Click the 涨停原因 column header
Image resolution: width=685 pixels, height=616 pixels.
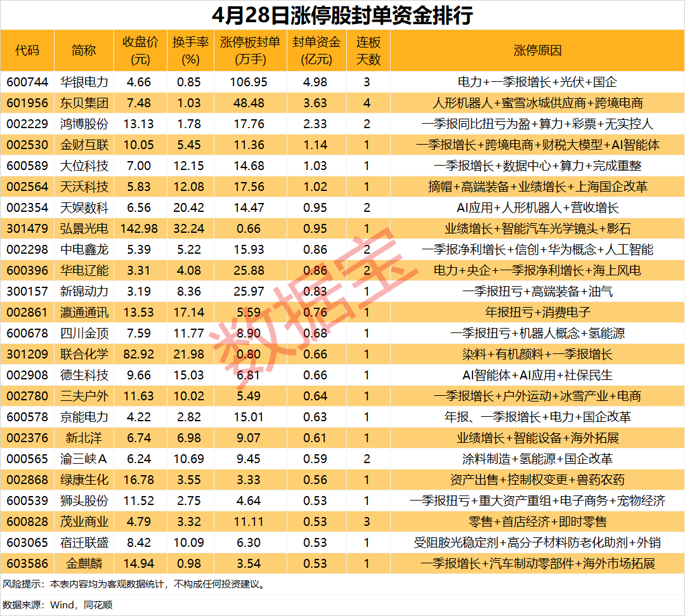pos(537,50)
